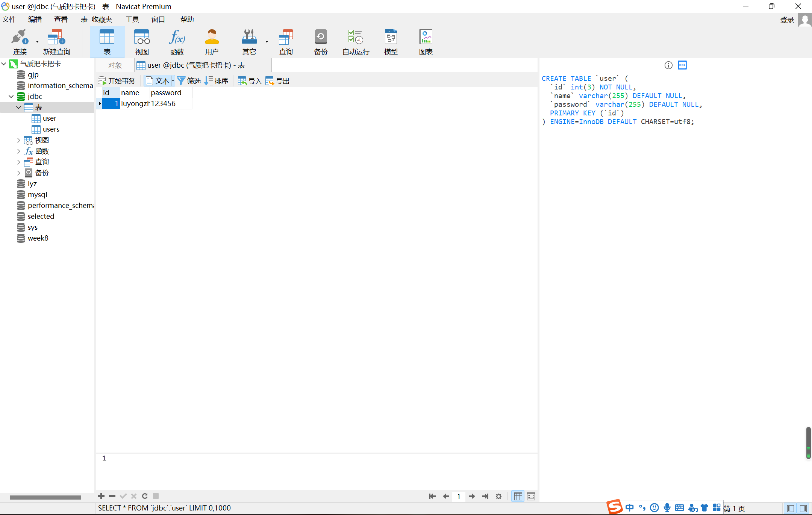The width and height of the screenshot is (812, 515).
Task: Select the 视图 (Views) toolbar icon
Action: [142, 41]
